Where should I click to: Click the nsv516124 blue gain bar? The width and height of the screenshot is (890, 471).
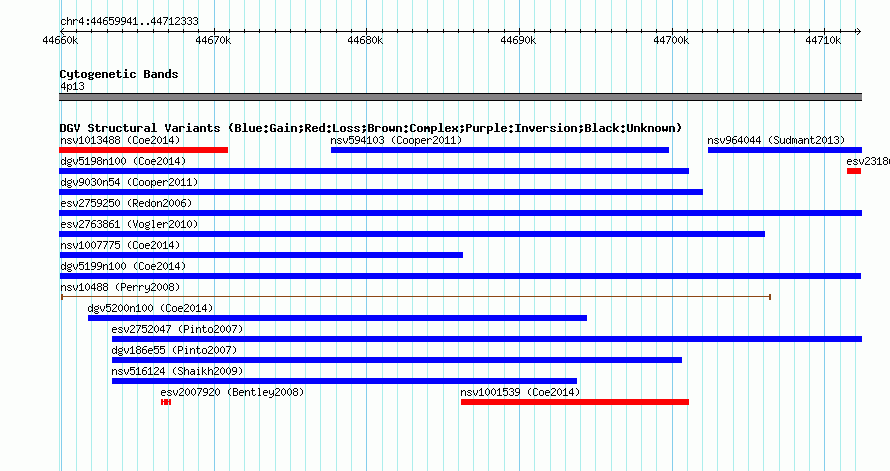coord(345,381)
